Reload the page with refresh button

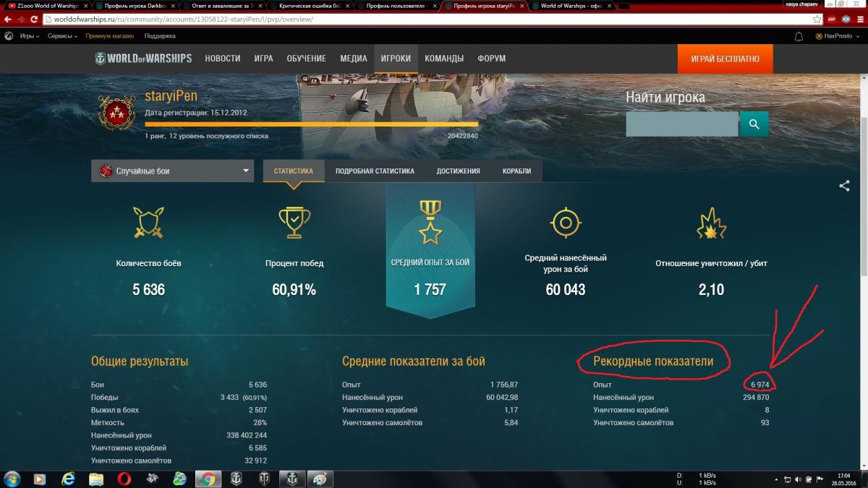[x=34, y=19]
